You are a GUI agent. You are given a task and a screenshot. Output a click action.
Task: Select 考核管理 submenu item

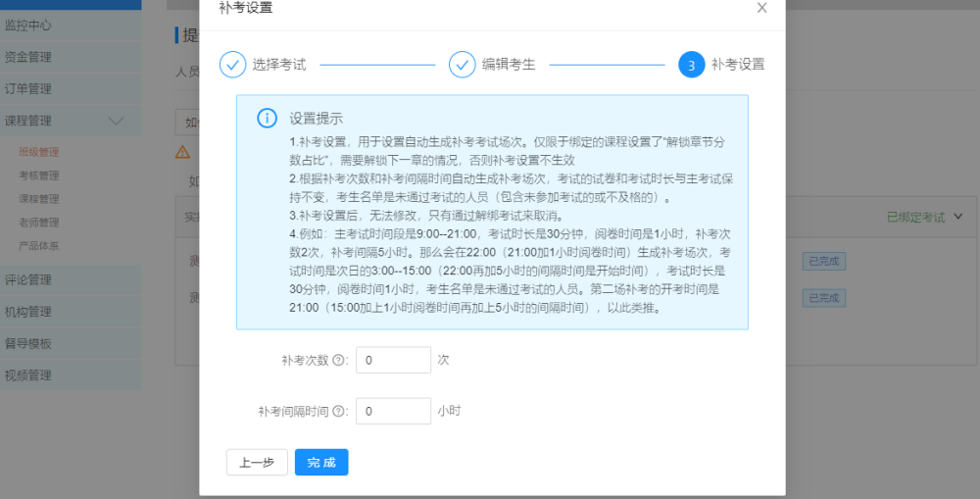[39, 175]
